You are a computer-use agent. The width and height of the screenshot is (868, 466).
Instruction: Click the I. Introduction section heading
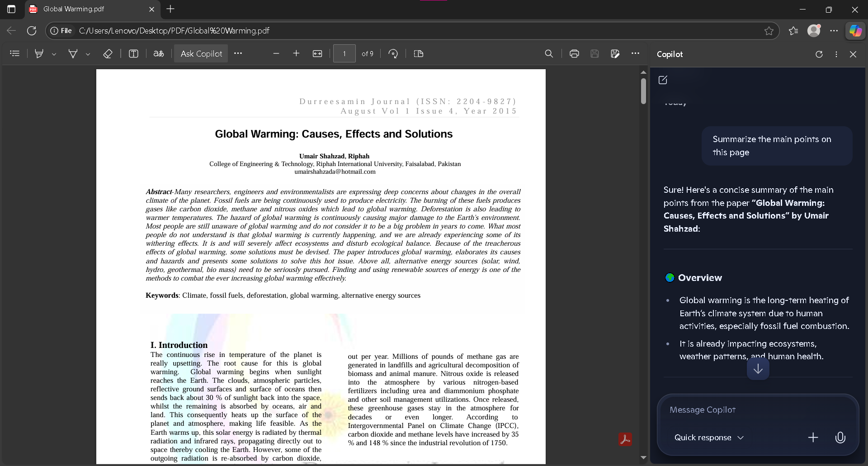179,345
